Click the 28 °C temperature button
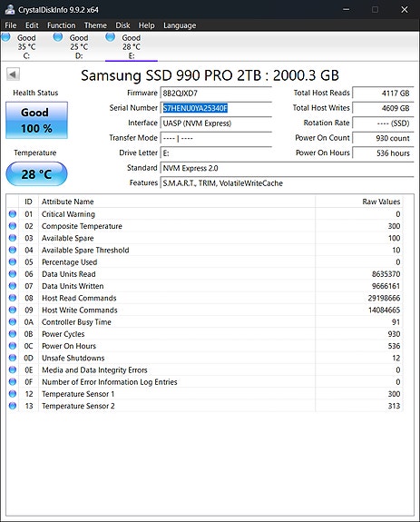The image size is (420, 522). point(36,173)
